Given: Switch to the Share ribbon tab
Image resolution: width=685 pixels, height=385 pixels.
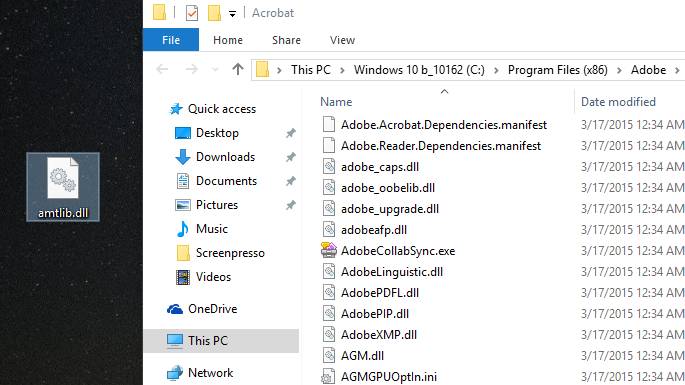Looking at the screenshot, I should pos(286,40).
